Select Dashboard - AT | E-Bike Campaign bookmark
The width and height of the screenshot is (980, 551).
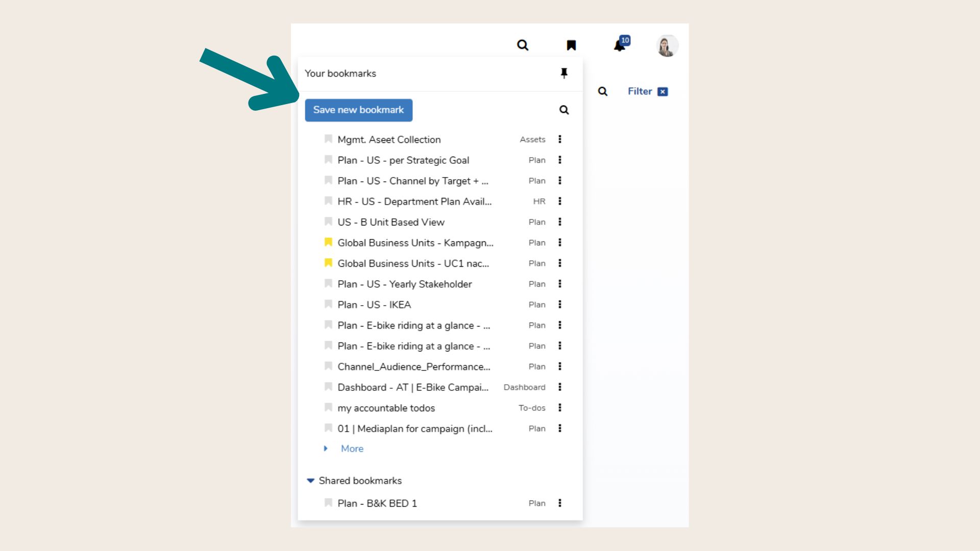pyautogui.click(x=412, y=387)
